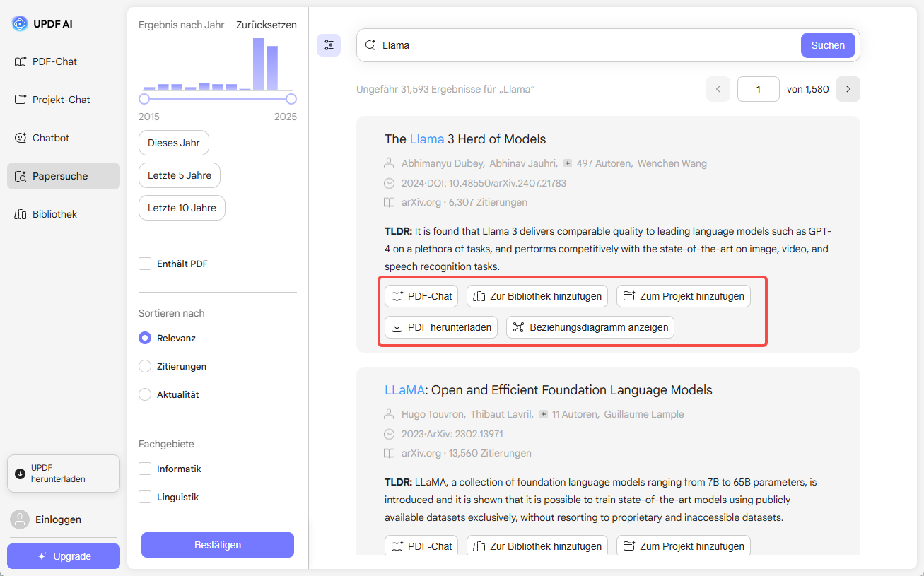Open The Llama 3 Herd of Models paper

[x=465, y=139]
